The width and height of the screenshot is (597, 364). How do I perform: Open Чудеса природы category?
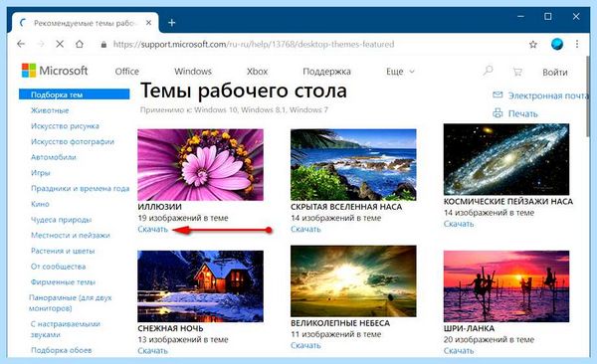click(61, 220)
